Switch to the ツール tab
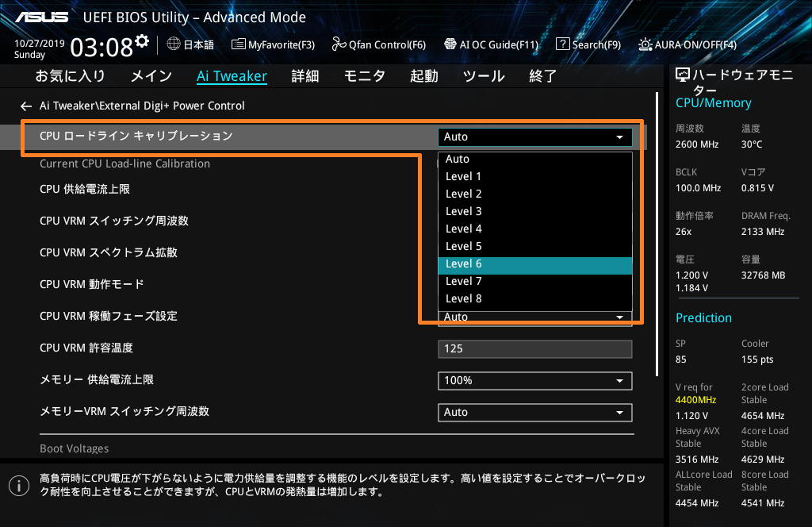Image resolution: width=812 pixels, height=527 pixels. [x=484, y=76]
